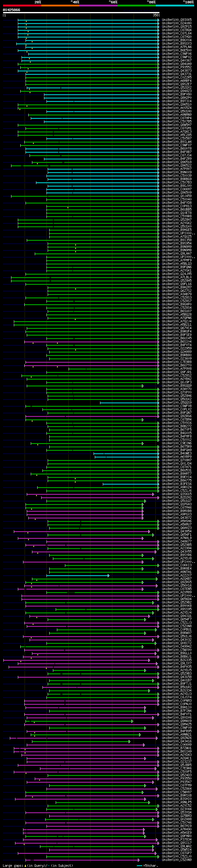Open hit UniRef100_A7PLN4

click(x=177, y=47)
